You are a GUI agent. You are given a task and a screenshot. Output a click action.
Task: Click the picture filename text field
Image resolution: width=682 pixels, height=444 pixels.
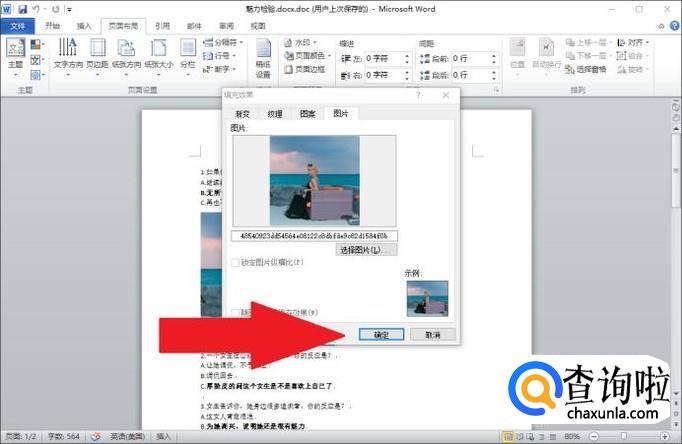point(314,236)
